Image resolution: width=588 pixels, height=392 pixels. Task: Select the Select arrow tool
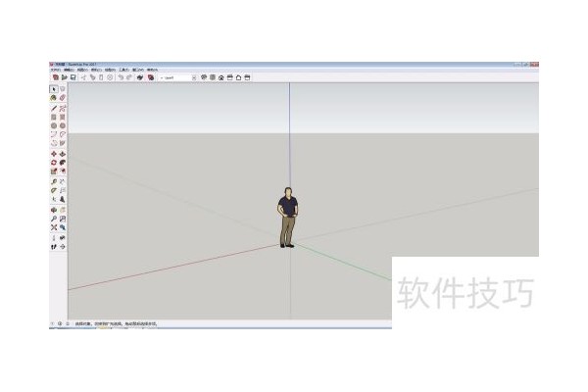click(x=54, y=89)
